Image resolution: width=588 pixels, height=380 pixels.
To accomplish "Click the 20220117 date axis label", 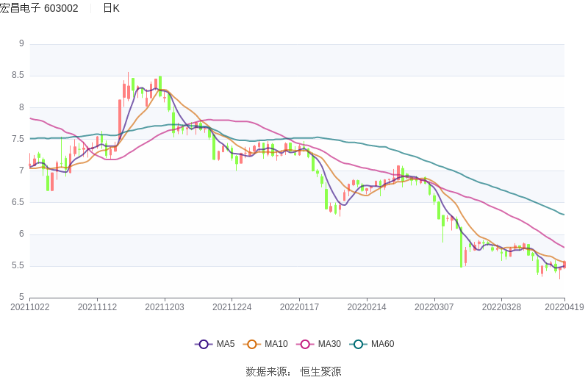I will [x=299, y=307].
